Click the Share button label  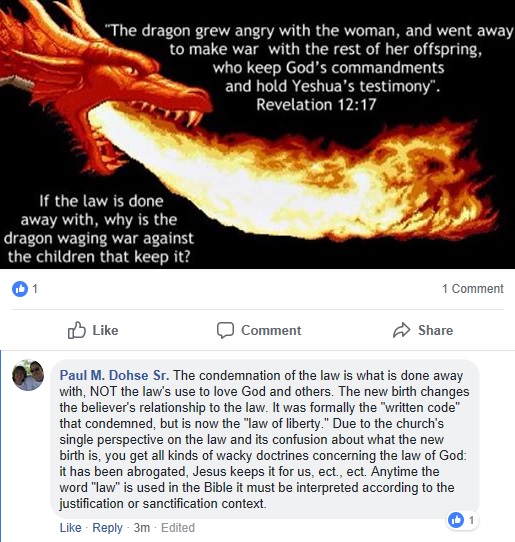(x=436, y=330)
